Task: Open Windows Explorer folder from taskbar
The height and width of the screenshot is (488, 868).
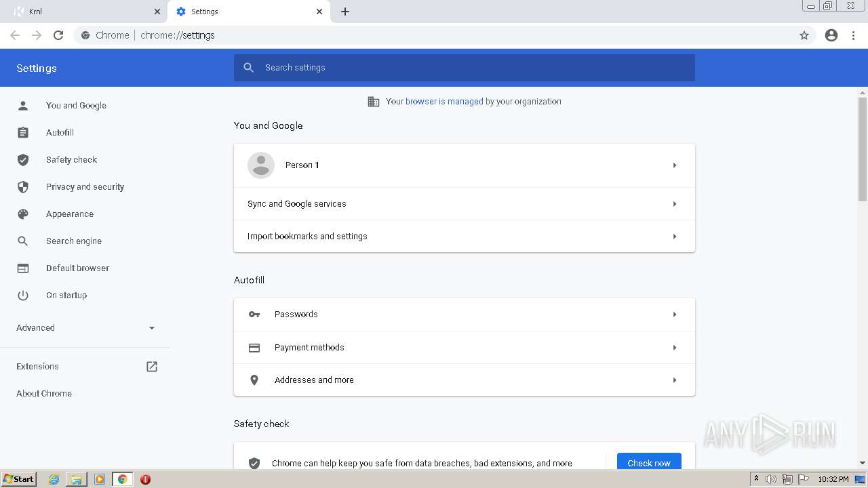Action: coord(77,479)
